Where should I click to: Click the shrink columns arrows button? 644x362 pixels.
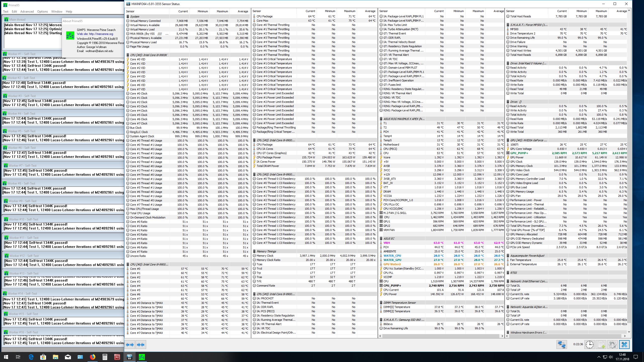point(141,345)
